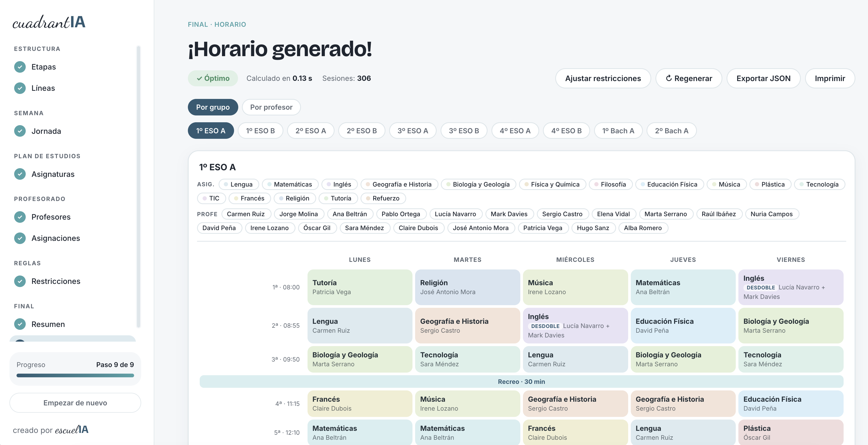This screenshot has width=868, height=445.
Task: Select the 3º ESO B group
Action: tap(464, 131)
